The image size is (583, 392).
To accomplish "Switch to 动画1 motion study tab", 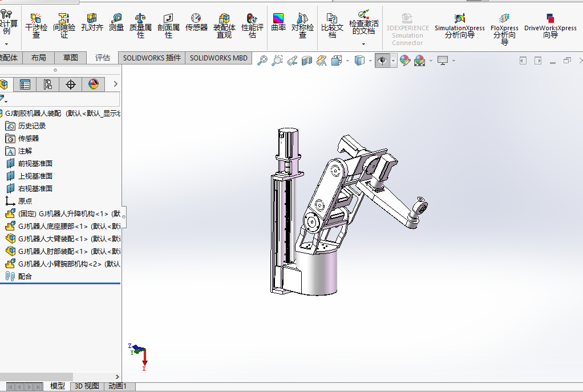I will (118, 386).
